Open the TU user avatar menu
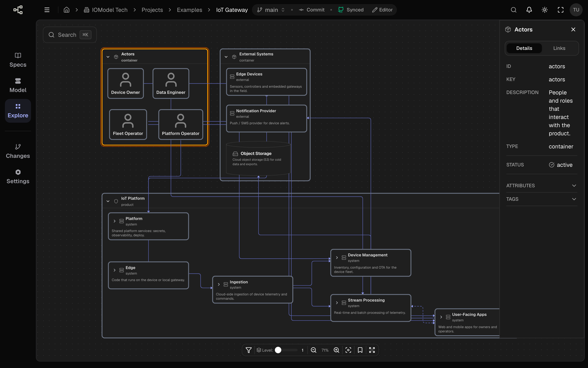 click(x=576, y=10)
